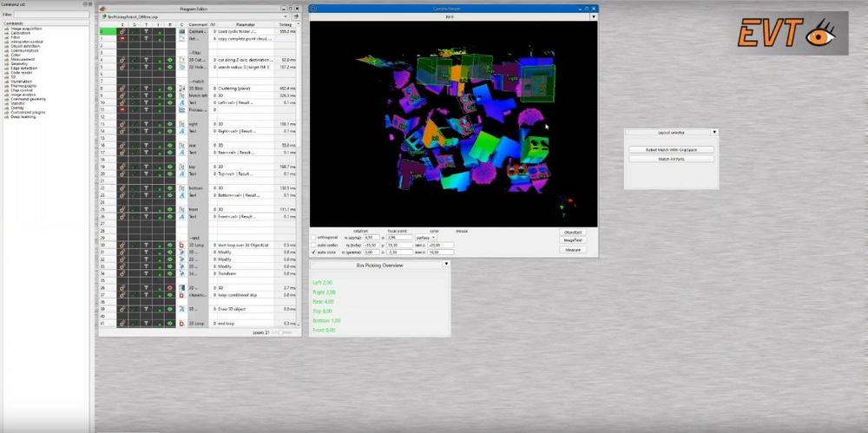Click the Text command icon on row 10
This screenshot has height=433, width=868.
tap(182, 102)
